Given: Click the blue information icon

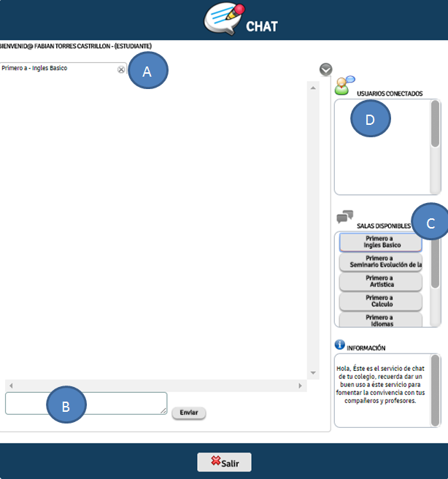Looking at the screenshot, I should 339,345.
